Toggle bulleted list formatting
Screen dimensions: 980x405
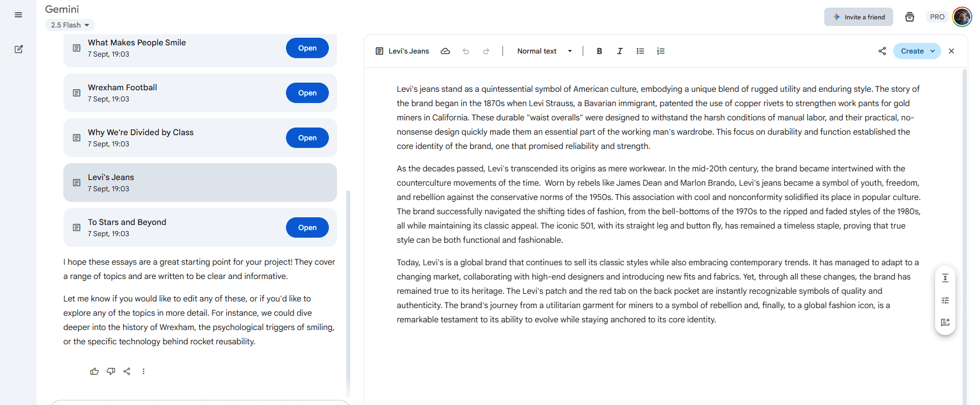(x=640, y=51)
